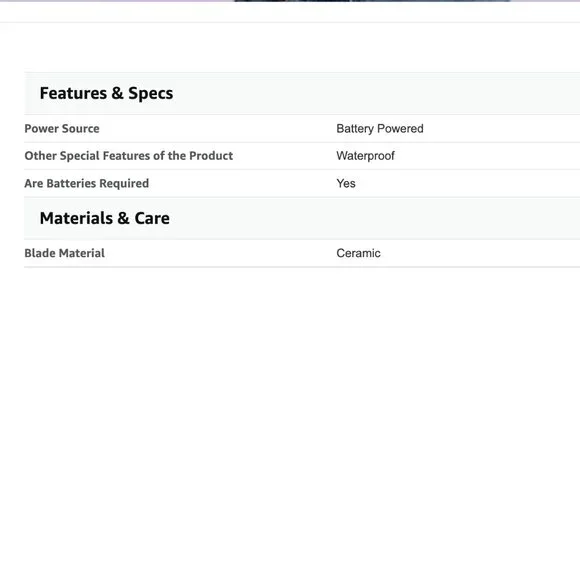Click the Ceramic blade material value

pyautogui.click(x=358, y=253)
